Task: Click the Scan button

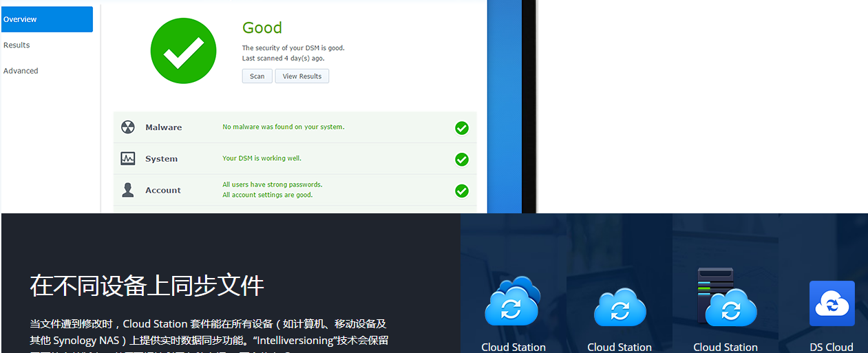Action: [x=257, y=76]
